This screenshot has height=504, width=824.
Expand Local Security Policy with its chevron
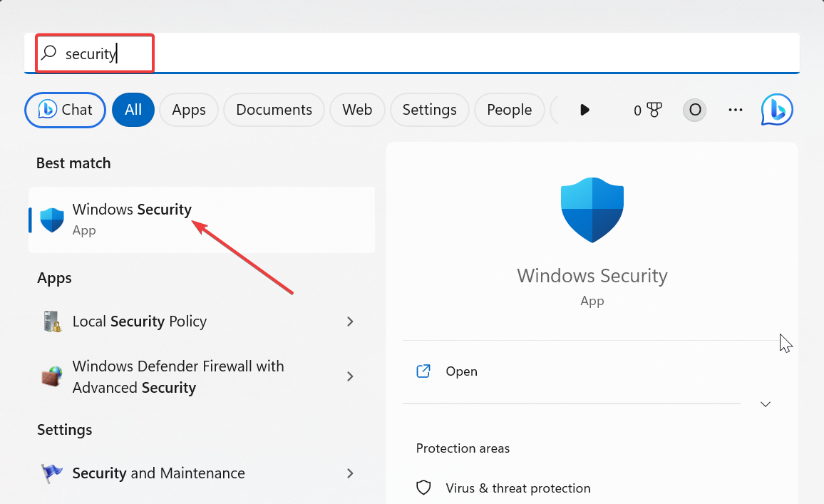(x=350, y=322)
